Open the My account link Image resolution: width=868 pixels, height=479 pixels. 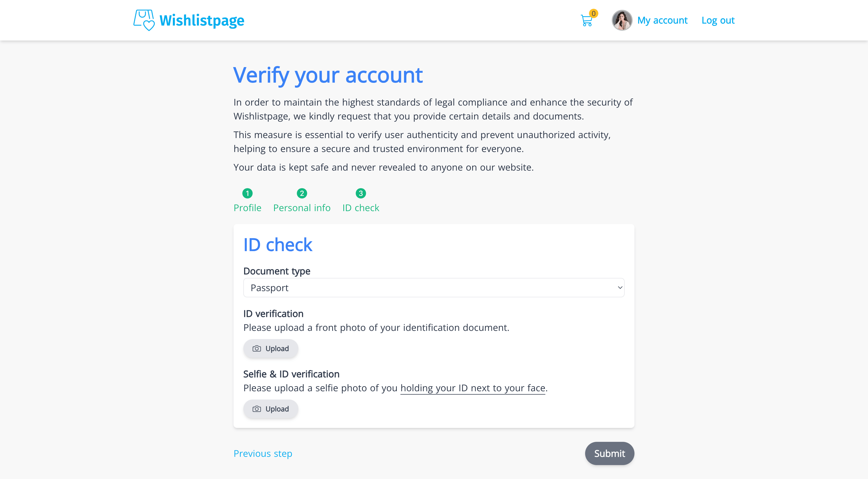coord(662,20)
